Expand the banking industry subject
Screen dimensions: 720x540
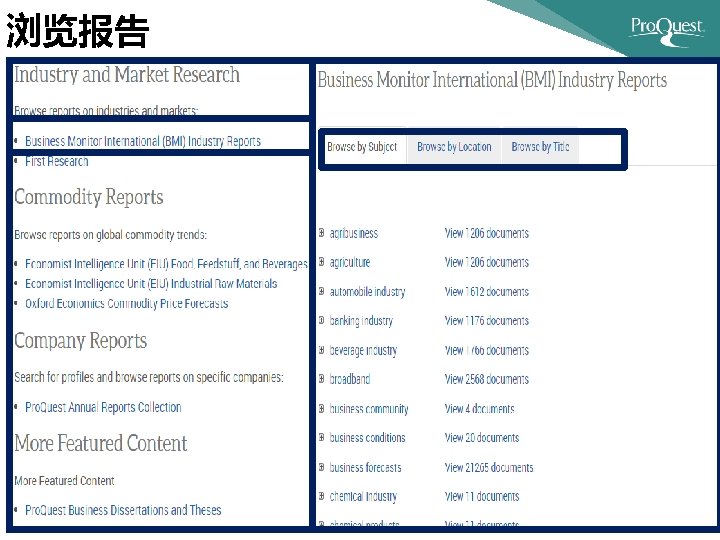[321, 321]
